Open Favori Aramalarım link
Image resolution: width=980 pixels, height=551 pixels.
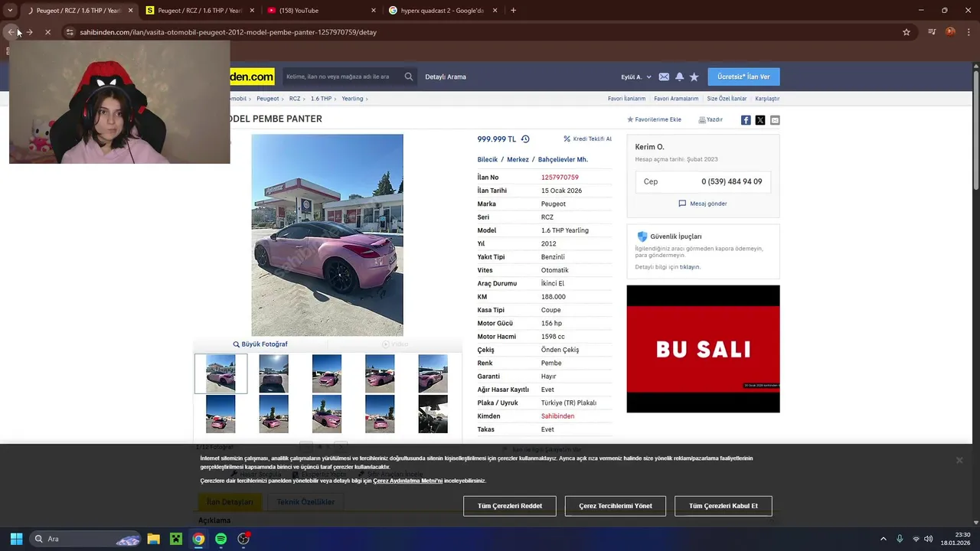[x=676, y=99]
